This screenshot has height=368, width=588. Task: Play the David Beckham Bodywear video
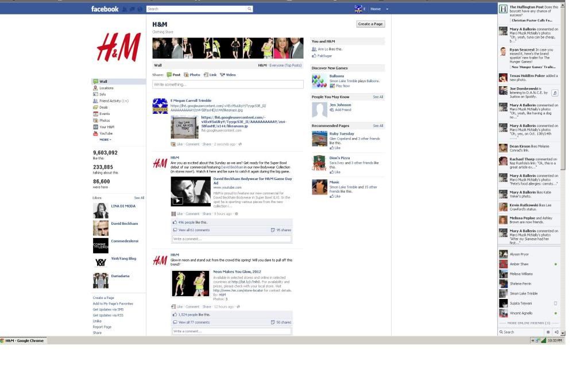click(177, 201)
